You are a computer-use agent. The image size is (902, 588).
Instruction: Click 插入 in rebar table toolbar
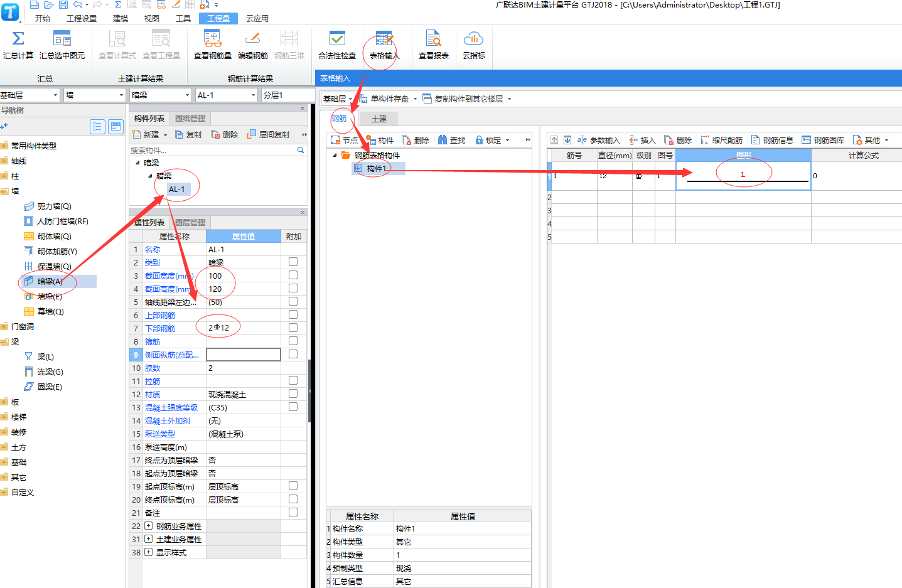tap(642, 140)
